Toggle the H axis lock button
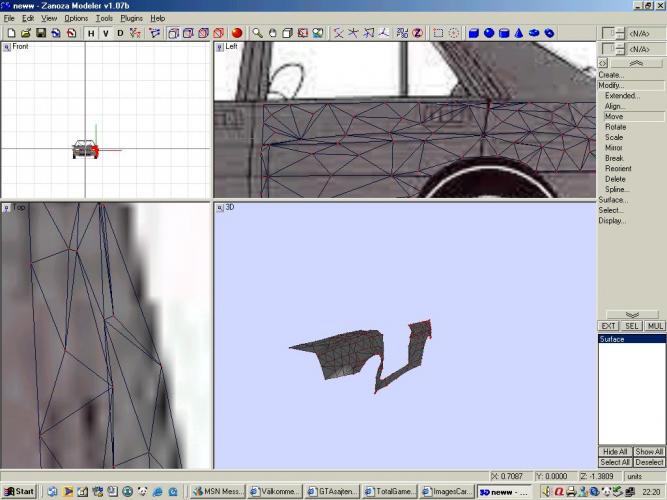Screen dimensions: 667x500 [91, 33]
